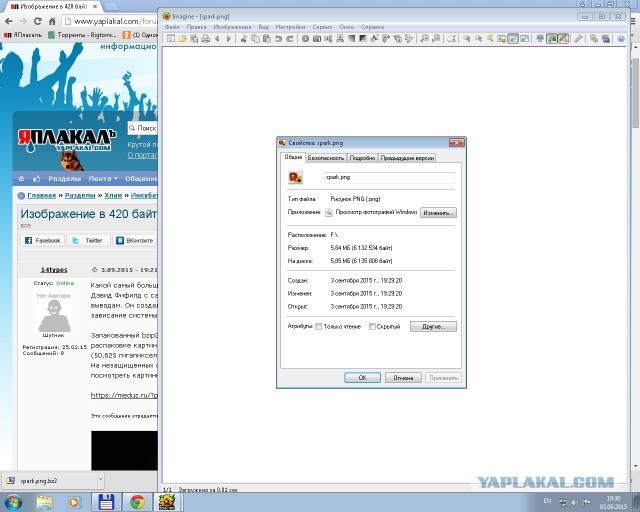Click the paste clipboard icon in Imagine

point(267,38)
